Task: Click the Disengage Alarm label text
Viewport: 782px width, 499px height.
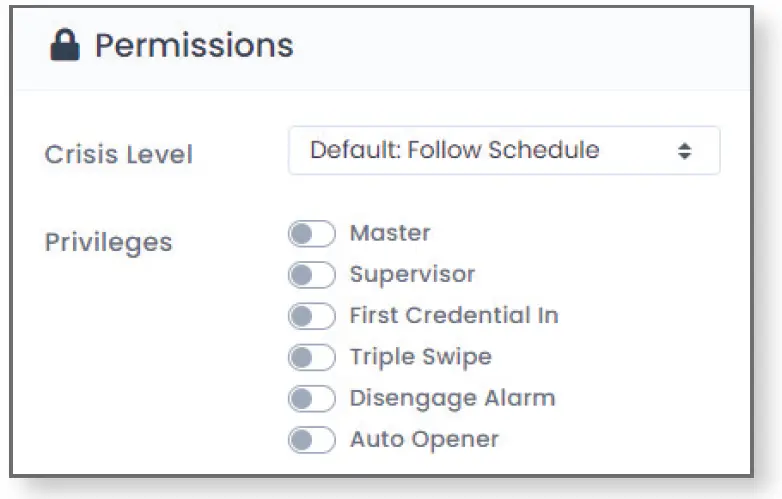Action: [452, 398]
